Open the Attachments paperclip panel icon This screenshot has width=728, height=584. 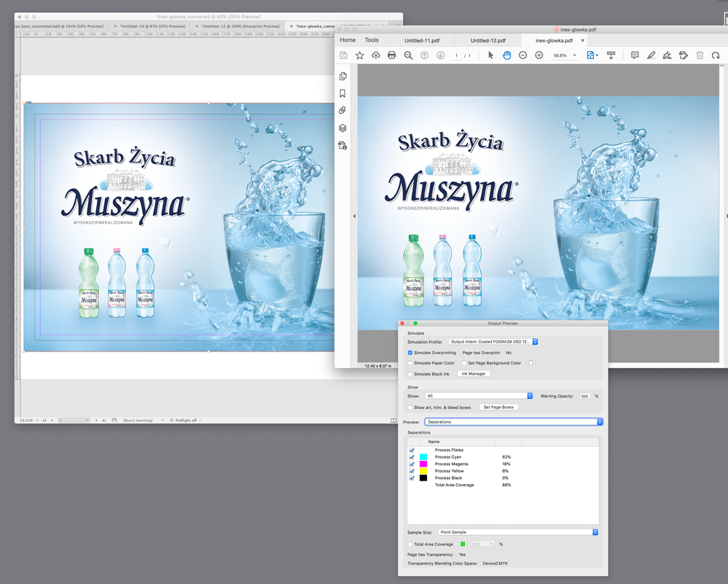click(x=343, y=110)
